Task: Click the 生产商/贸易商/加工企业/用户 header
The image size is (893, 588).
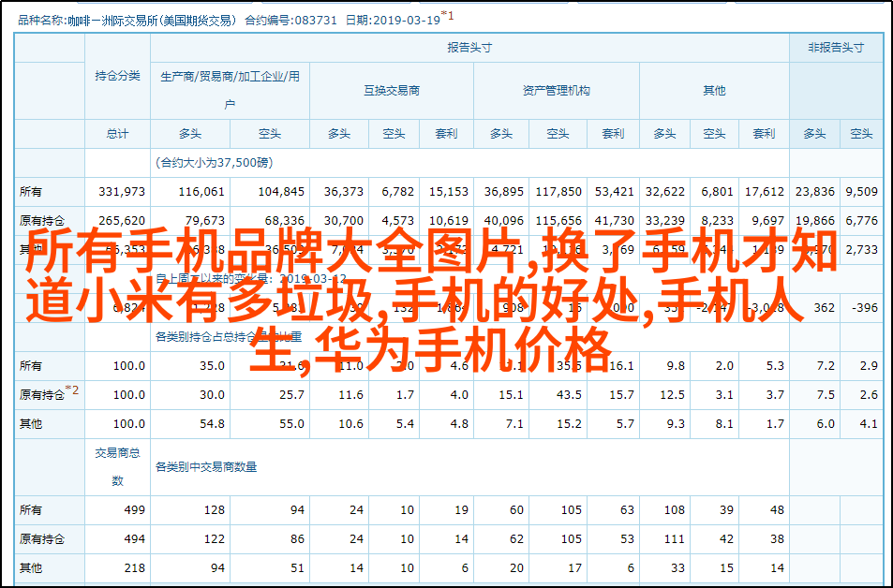Action: click(230, 91)
